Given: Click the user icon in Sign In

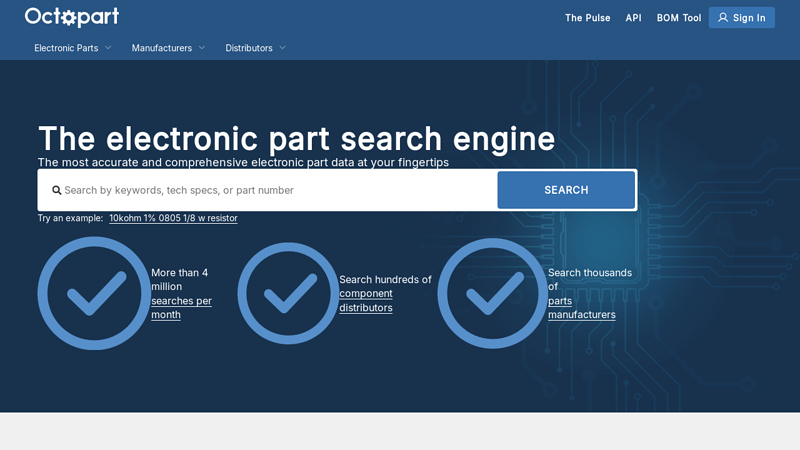Looking at the screenshot, I should tap(722, 17).
